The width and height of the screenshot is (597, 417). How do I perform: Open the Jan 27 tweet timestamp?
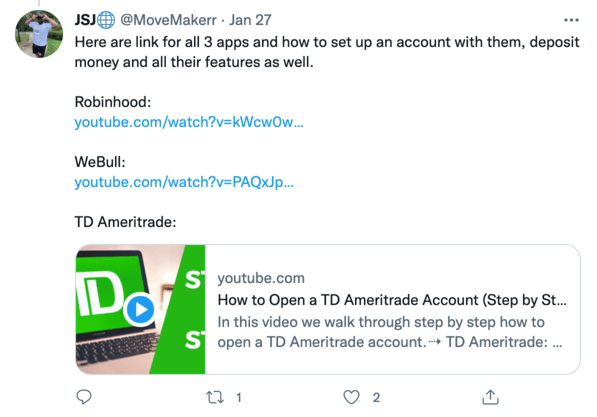click(250, 20)
